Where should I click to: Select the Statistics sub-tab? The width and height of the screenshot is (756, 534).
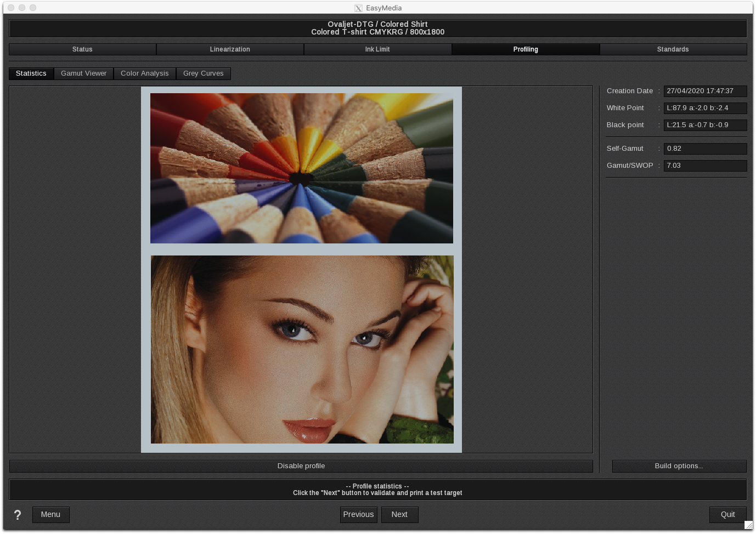pos(31,73)
